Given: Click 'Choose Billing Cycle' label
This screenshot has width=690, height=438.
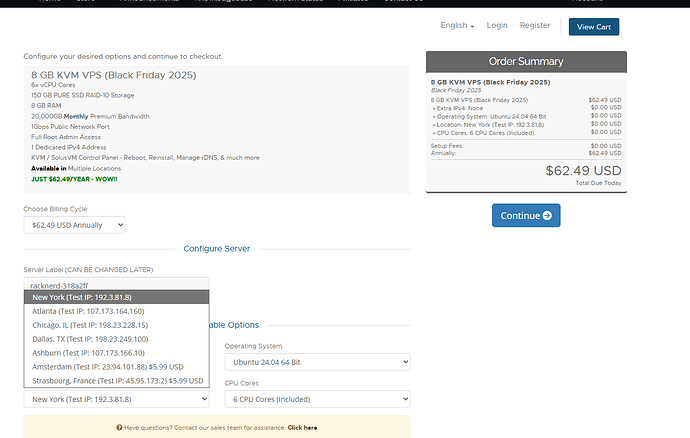Looking at the screenshot, I should coord(55,209).
